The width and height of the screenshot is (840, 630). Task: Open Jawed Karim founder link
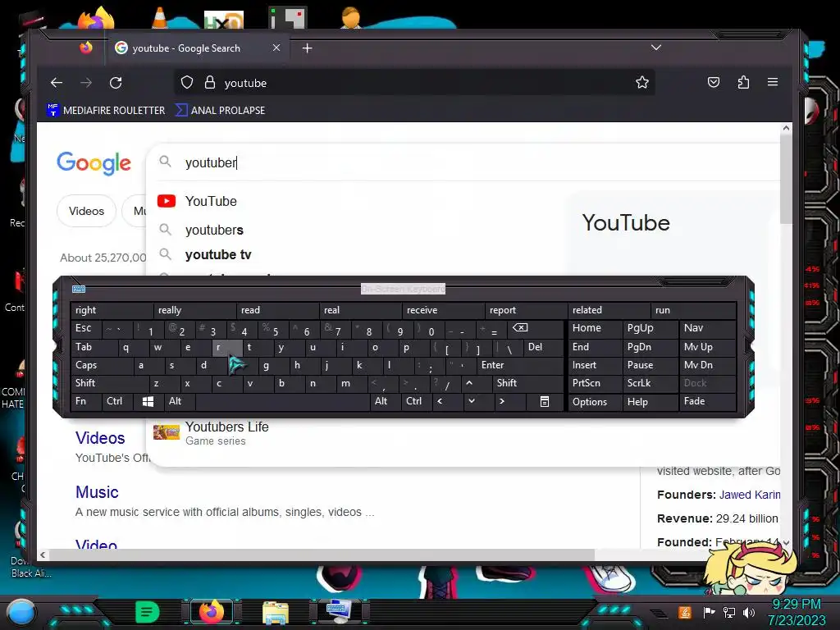coord(750,495)
